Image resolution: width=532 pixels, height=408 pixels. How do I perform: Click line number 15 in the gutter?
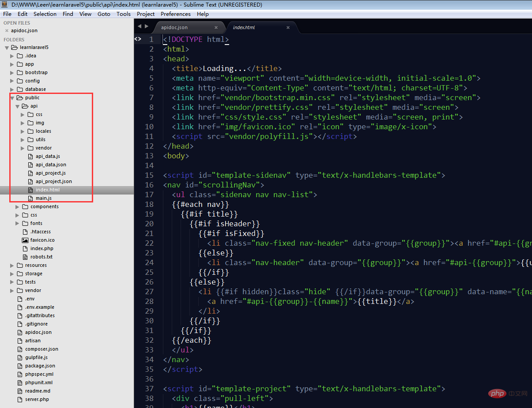pos(149,175)
